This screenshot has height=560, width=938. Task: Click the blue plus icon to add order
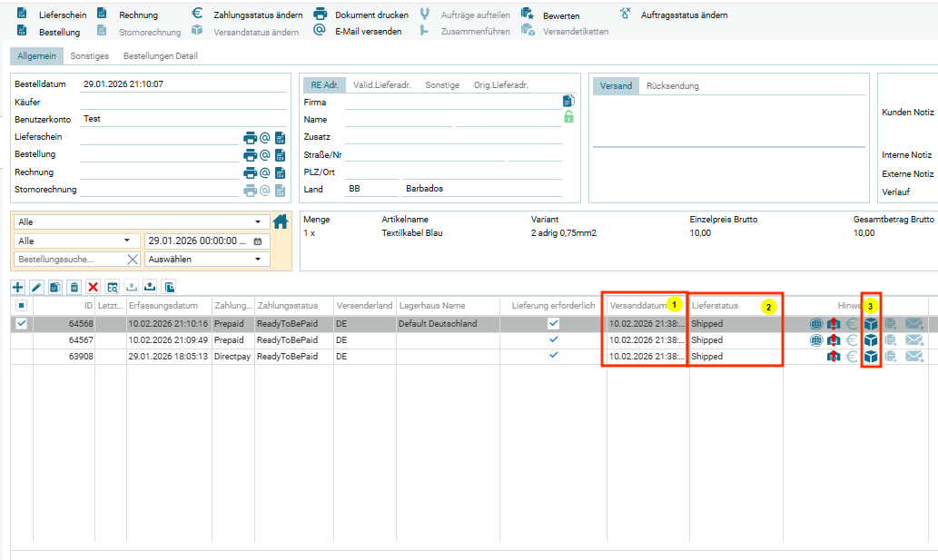[18, 287]
